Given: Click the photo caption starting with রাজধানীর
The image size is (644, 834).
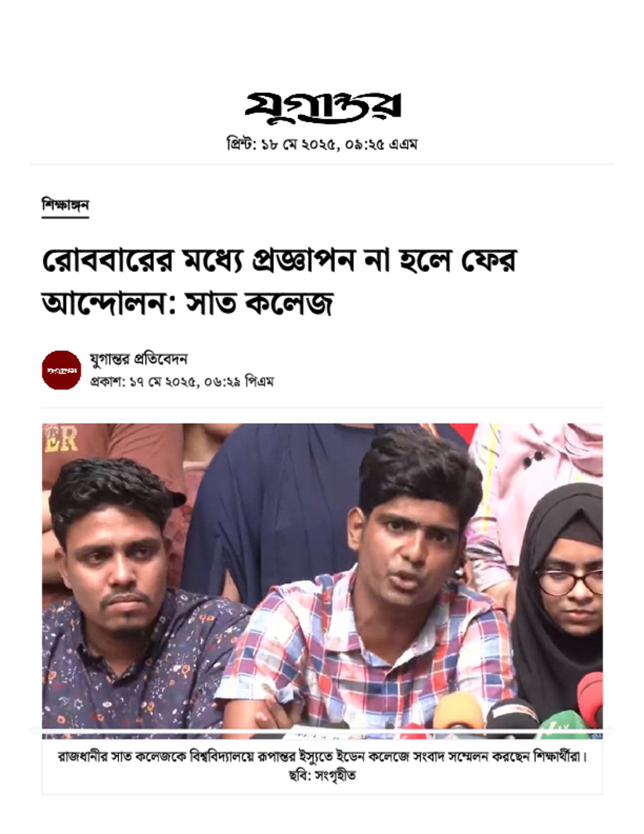Looking at the screenshot, I should coord(322,756).
